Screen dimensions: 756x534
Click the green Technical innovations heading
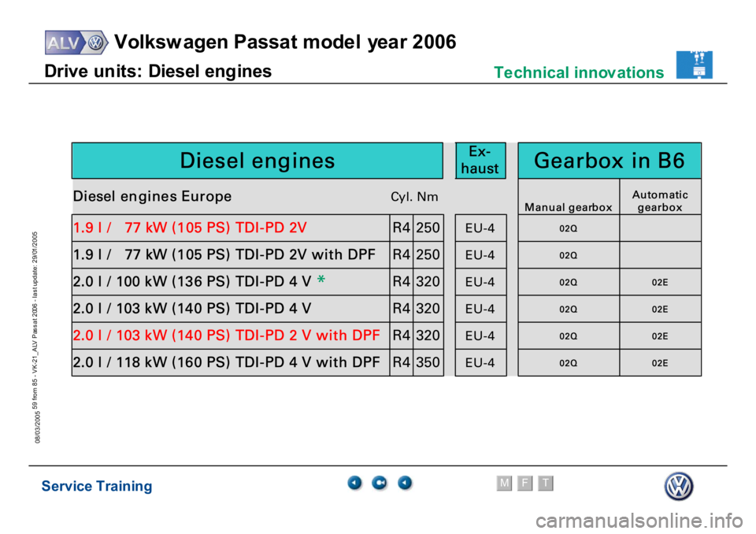pyautogui.click(x=579, y=72)
